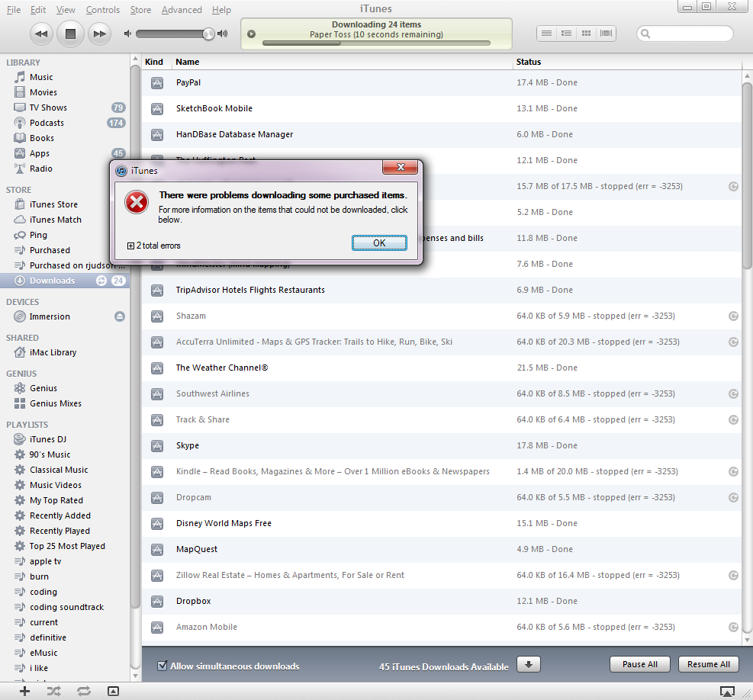This screenshot has width=753, height=700.
Task: Pause all downloads
Action: (639, 664)
